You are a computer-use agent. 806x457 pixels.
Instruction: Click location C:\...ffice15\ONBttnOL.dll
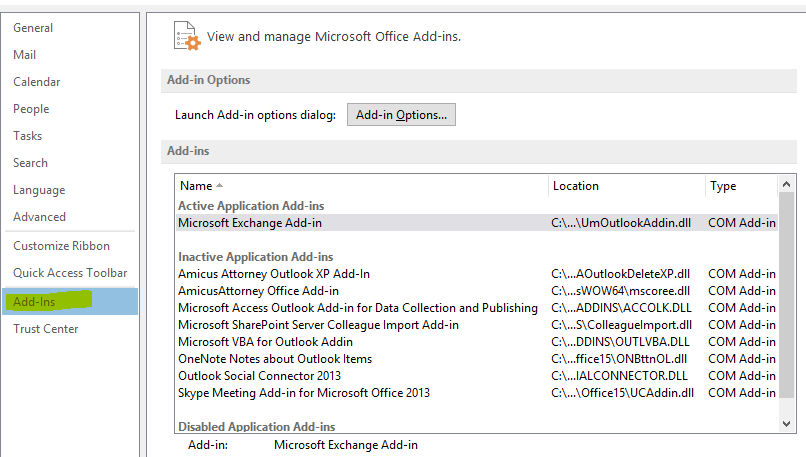[x=619, y=359]
